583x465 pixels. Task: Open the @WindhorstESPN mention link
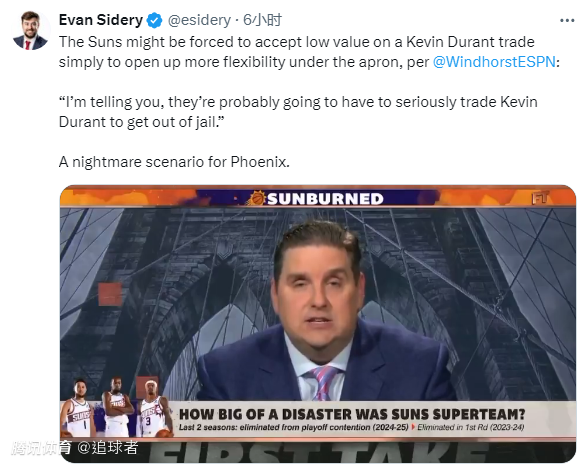(x=494, y=62)
